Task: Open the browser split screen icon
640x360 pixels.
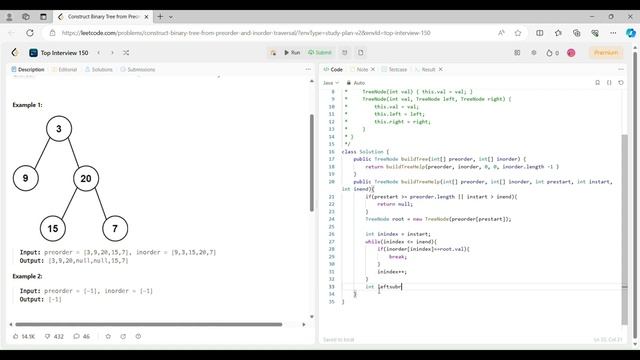Action: coord(540,33)
